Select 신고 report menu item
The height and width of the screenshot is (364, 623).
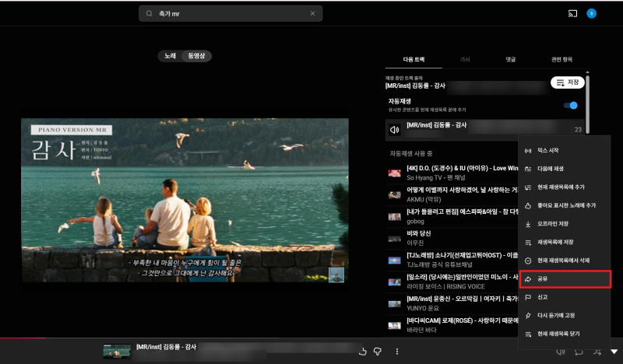565,297
